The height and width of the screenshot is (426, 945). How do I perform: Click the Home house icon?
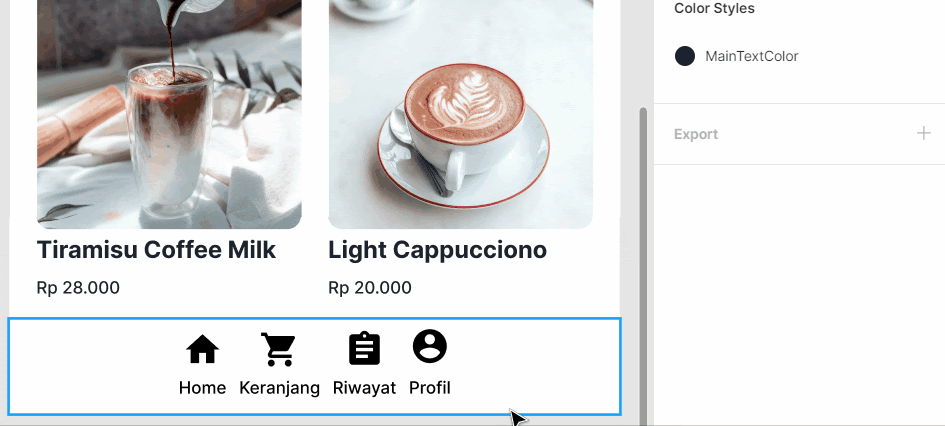(x=202, y=349)
